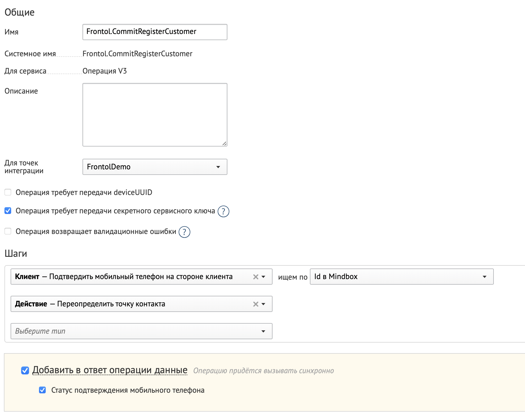Viewport: 525px width, 420px height.
Task: Uncheck the secret service key requirement checkbox
Action: [x=8, y=211]
